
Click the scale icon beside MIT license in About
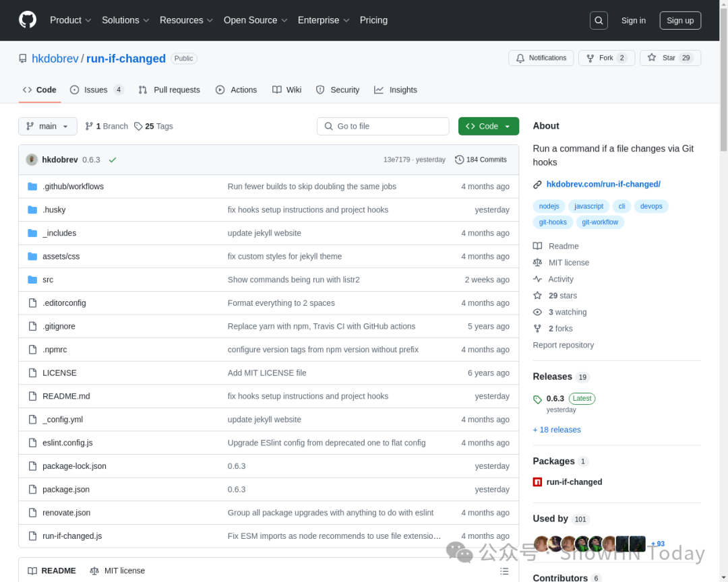click(537, 263)
